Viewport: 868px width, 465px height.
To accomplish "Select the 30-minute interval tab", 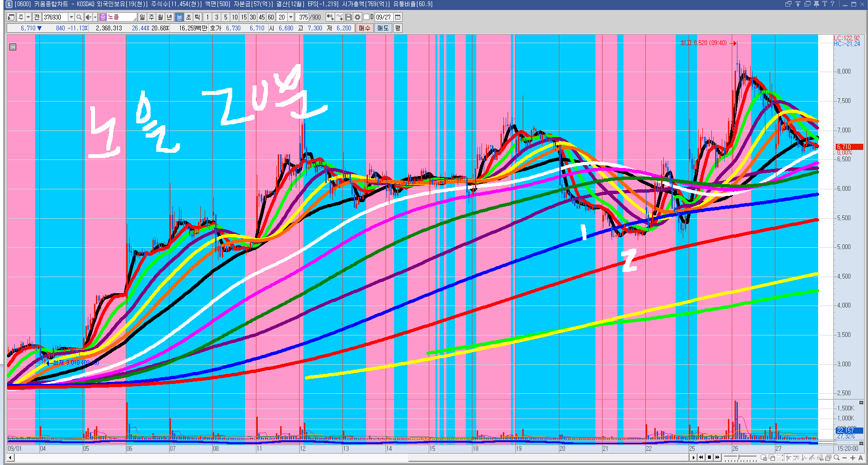I will click(253, 17).
